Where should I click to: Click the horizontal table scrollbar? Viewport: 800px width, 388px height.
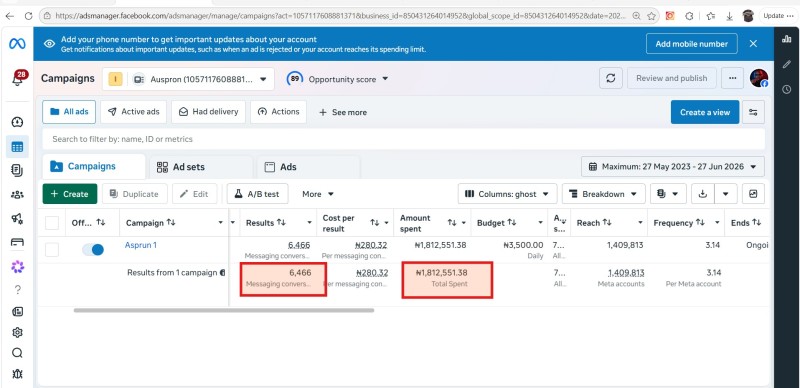pyautogui.click(x=224, y=310)
